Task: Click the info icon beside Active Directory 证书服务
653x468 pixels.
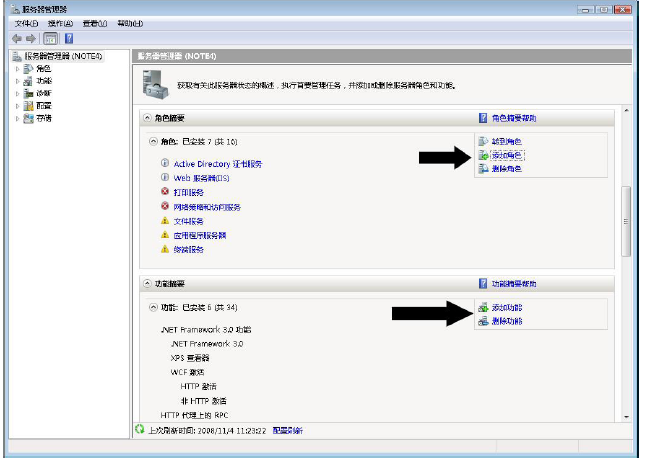Action: click(x=165, y=163)
